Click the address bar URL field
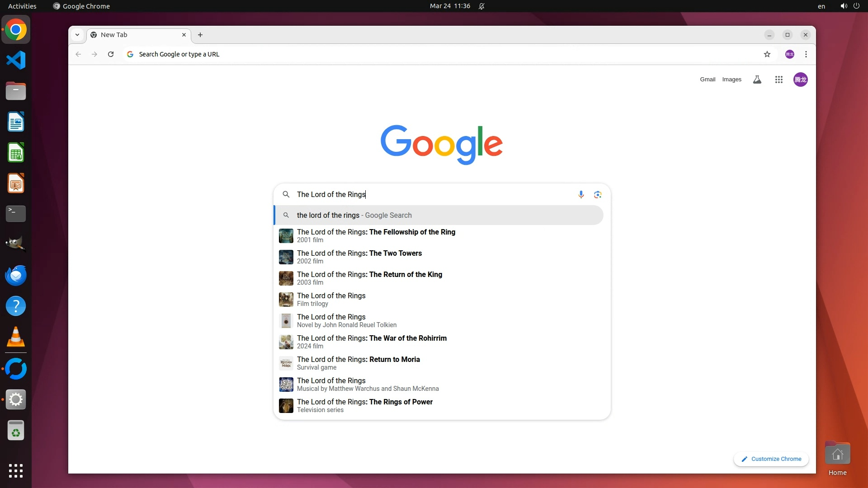Screen dimensions: 868x488 [407, 54]
